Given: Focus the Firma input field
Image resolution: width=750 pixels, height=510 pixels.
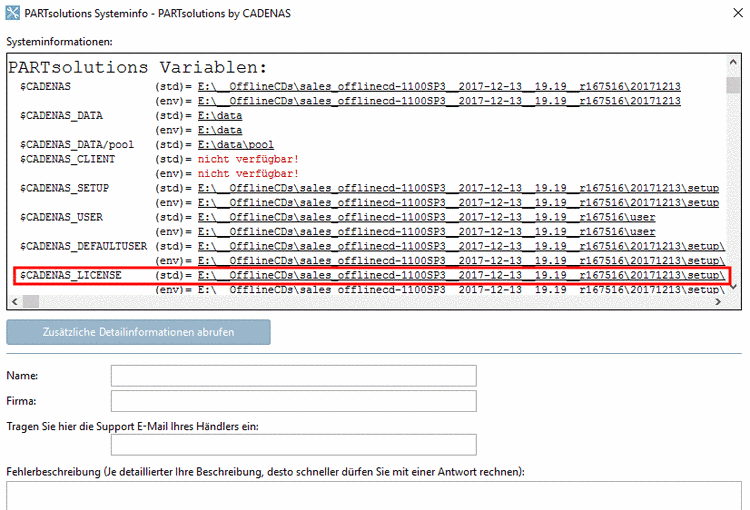Looking at the screenshot, I should pos(294,401).
